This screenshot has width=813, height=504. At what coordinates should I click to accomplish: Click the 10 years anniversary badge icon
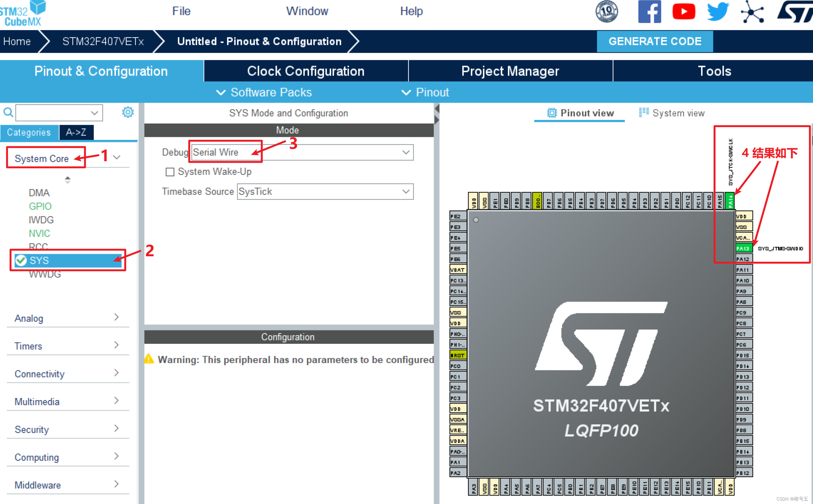coord(607,12)
